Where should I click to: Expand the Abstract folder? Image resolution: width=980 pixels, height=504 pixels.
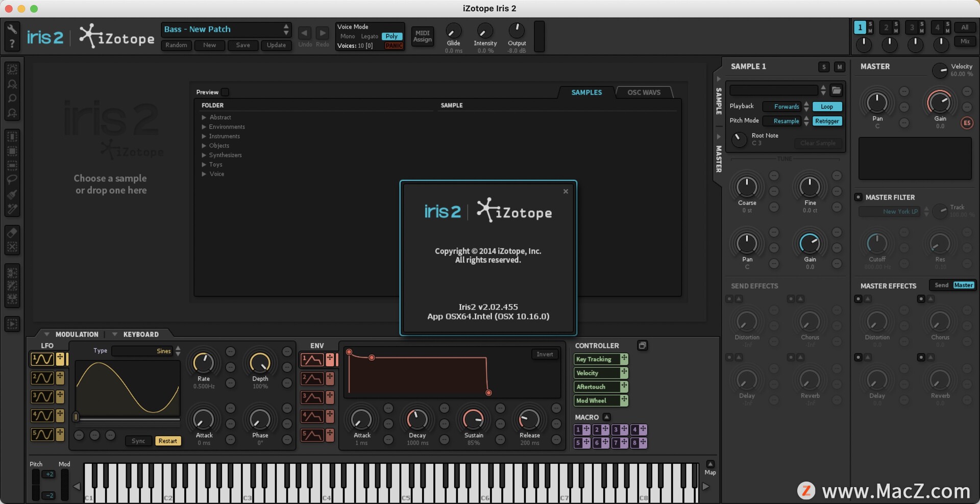click(x=204, y=117)
